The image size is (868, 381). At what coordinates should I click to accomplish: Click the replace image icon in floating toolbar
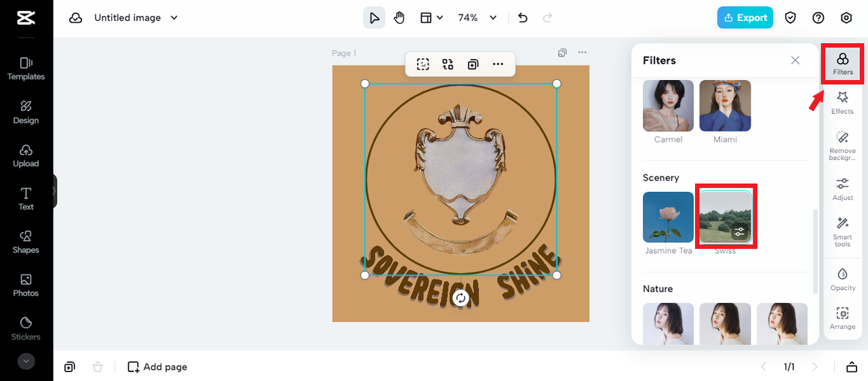click(448, 64)
